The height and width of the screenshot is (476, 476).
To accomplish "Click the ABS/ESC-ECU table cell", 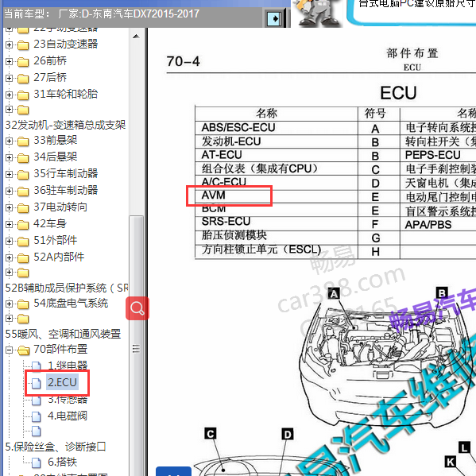I will point(276,127).
